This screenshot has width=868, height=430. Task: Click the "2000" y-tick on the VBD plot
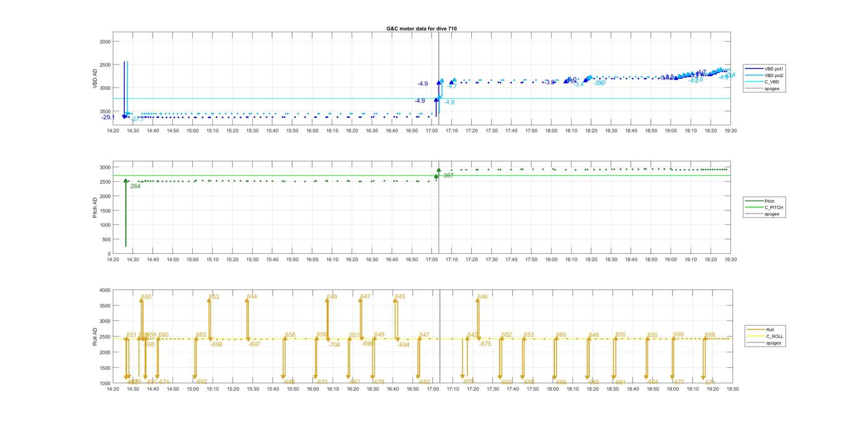(x=105, y=42)
